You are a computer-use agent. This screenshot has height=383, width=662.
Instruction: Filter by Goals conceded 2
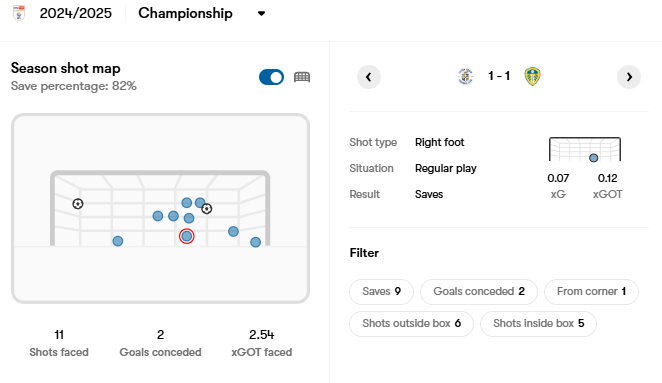pos(479,291)
